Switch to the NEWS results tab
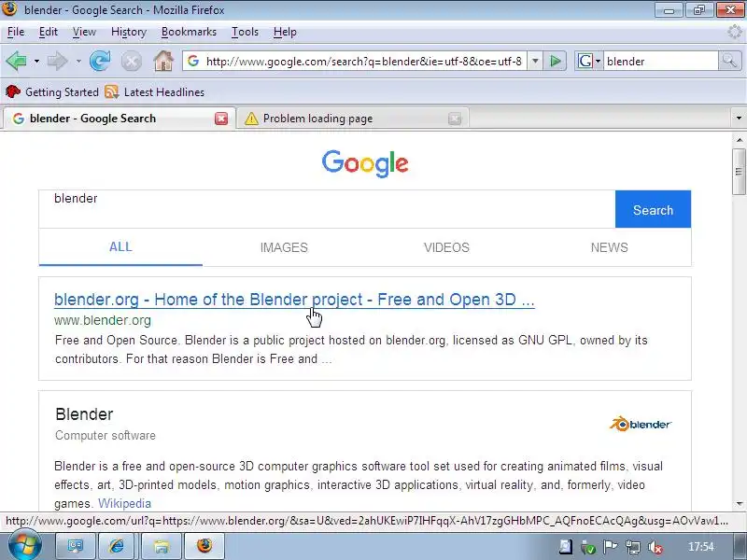Screen dimensions: 747x560 pyautogui.click(x=610, y=247)
